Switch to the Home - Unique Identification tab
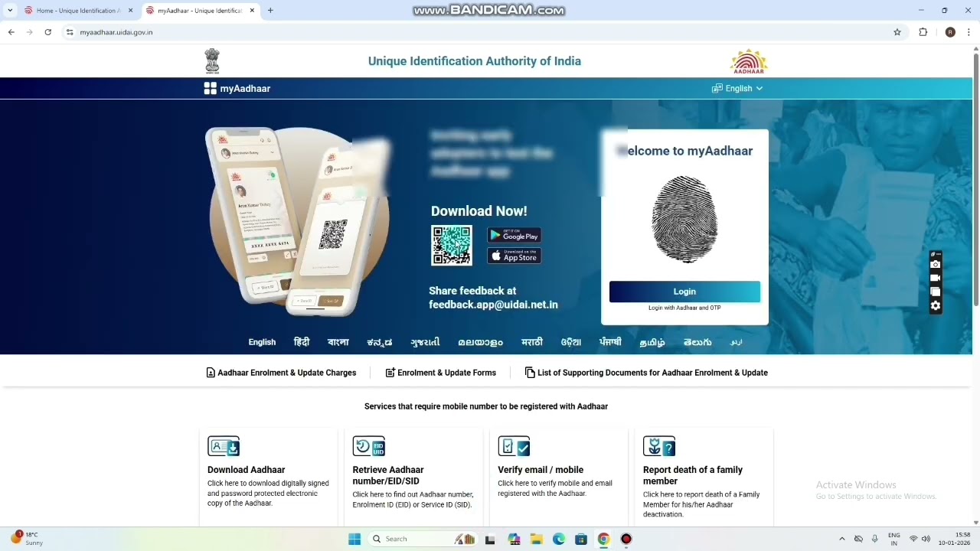Screen dimensions: 980x551 coord(77,11)
